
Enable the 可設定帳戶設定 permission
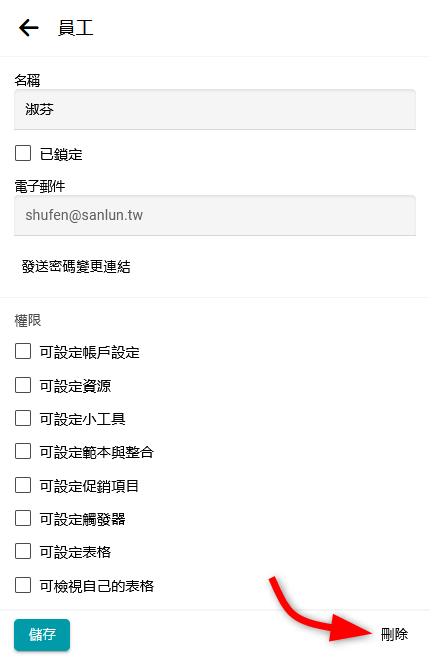[x=23, y=351]
